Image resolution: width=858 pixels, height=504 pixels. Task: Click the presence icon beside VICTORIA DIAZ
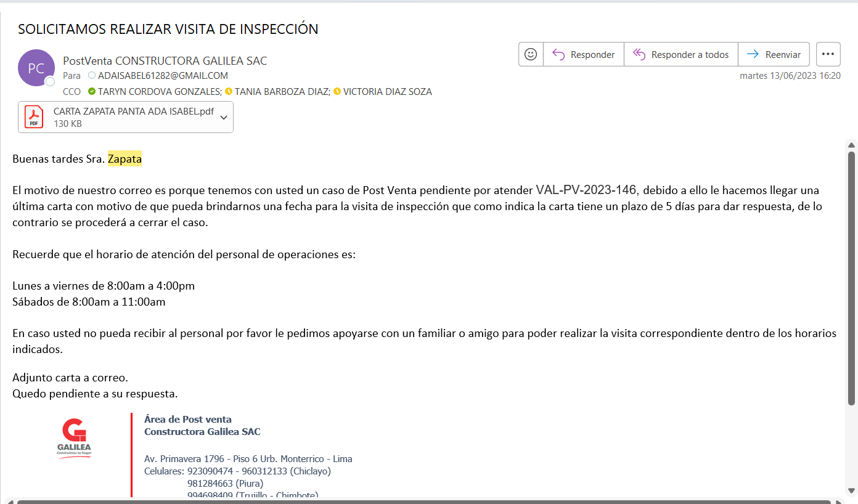click(x=337, y=92)
